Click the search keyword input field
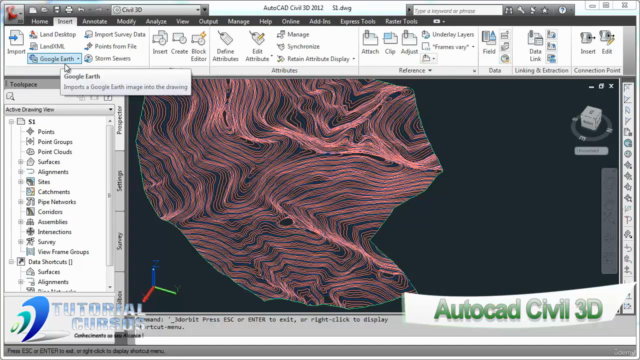This screenshot has height=360, width=640. click(x=457, y=11)
